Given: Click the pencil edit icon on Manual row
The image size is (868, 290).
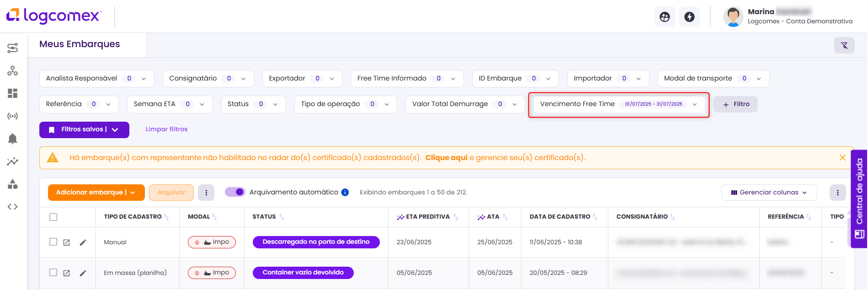Looking at the screenshot, I should point(83,242).
